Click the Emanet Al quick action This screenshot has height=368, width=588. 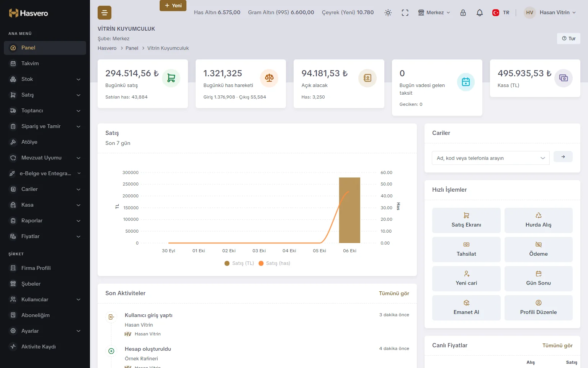tap(466, 308)
